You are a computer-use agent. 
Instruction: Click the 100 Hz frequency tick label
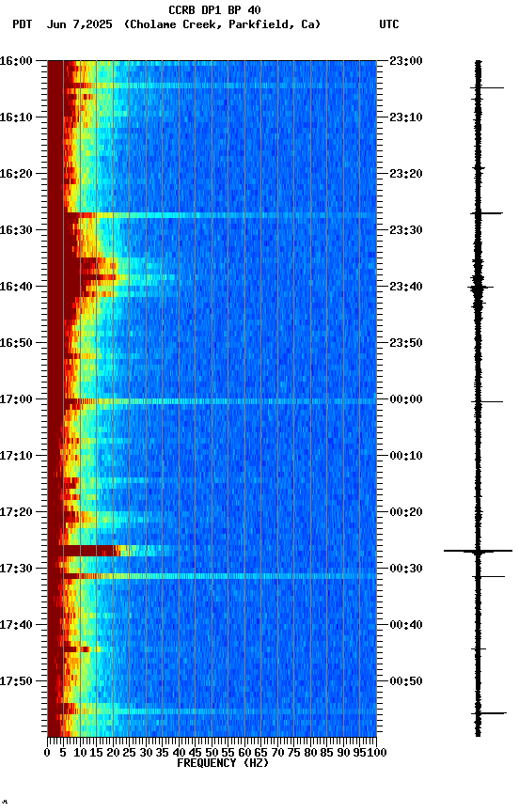[377, 753]
